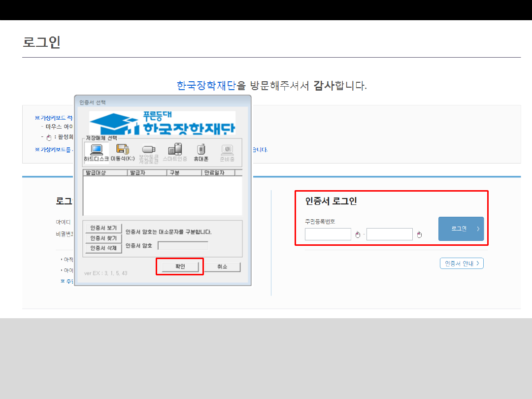Viewport: 532px width, 399px height.
Task: Click second 주민등록번호 input field
Action: [x=389, y=234]
